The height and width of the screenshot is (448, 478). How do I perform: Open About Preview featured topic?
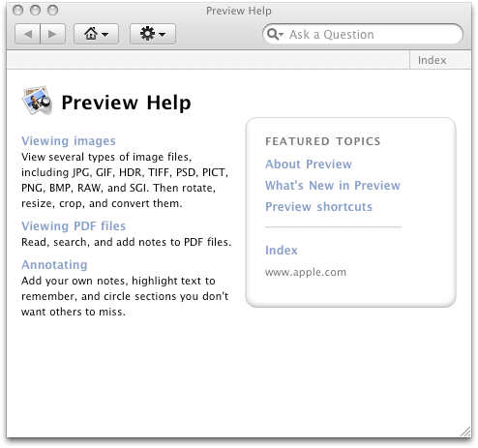[x=309, y=164]
